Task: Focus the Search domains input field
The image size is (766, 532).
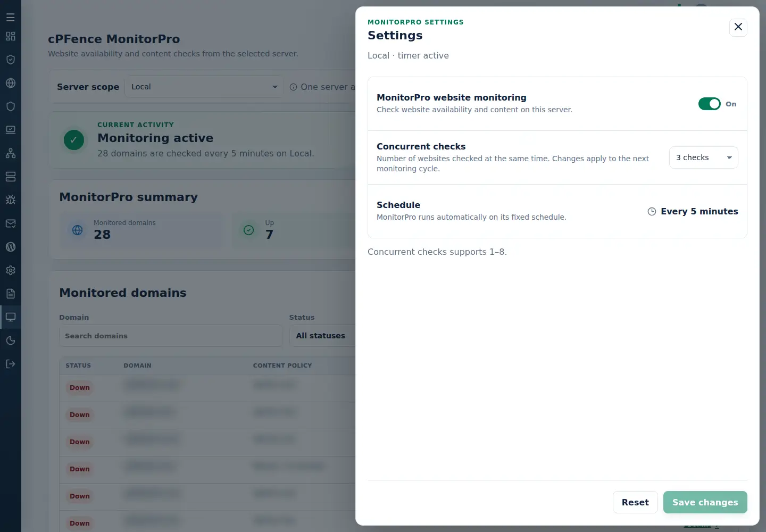Action: click(171, 336)
